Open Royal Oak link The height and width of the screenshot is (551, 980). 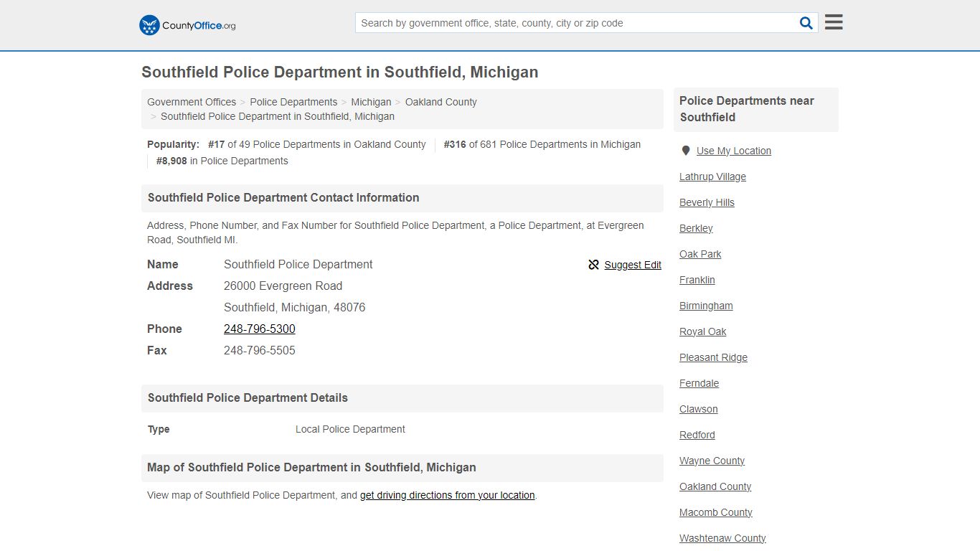(x=703, y=331)
